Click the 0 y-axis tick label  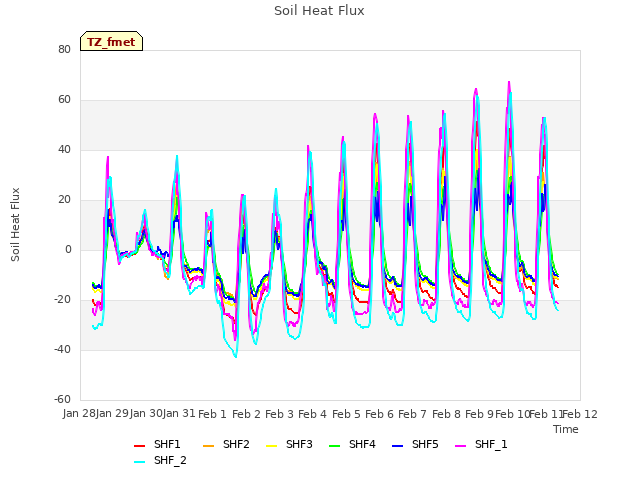68,249
